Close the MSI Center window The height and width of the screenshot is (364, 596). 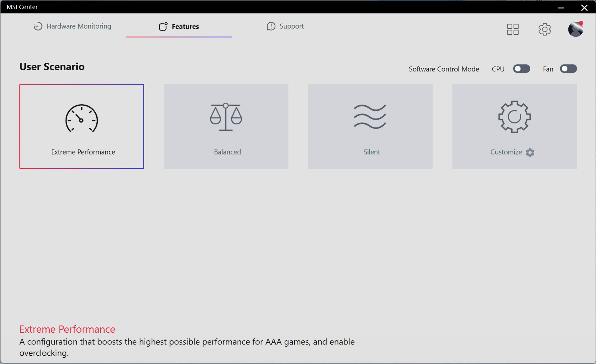[584, 7]
